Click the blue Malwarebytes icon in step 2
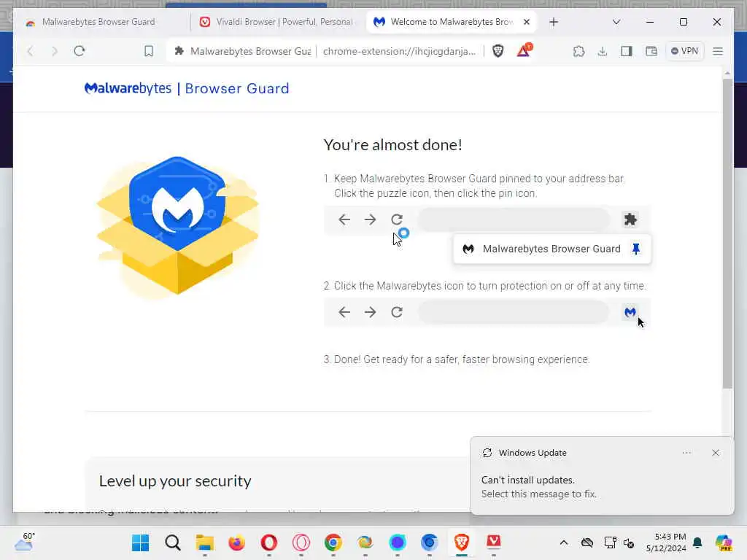 [630, 312]
